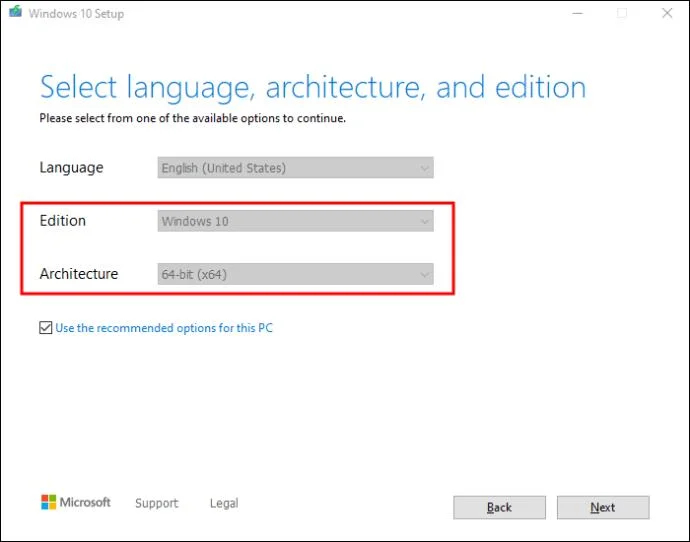
Task: Click the 'Use the recommended options for this PC' label
Action: click(164, 328)
